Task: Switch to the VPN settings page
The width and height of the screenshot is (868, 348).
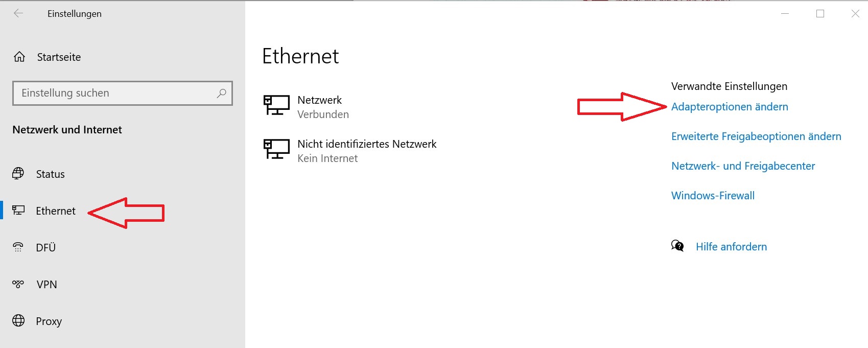Action: [46, 285]
